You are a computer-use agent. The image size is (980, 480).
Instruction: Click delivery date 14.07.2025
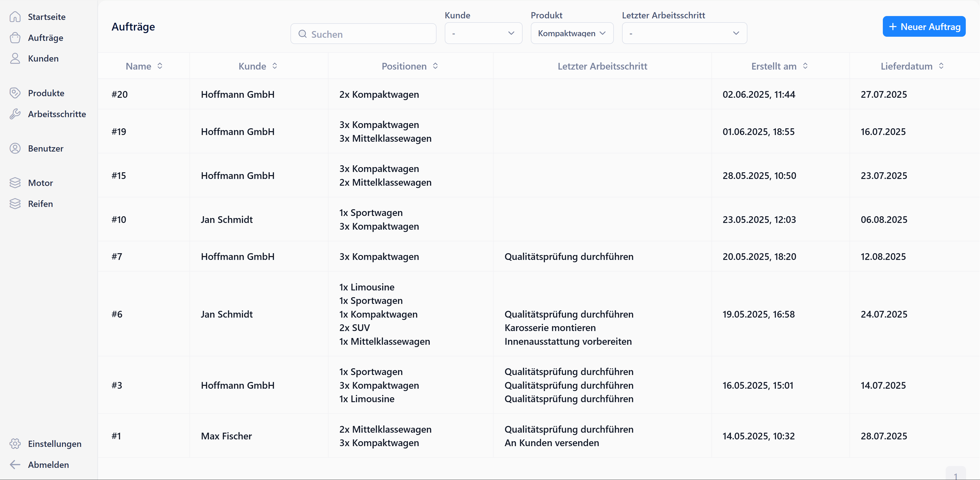(x=883, y=385)
